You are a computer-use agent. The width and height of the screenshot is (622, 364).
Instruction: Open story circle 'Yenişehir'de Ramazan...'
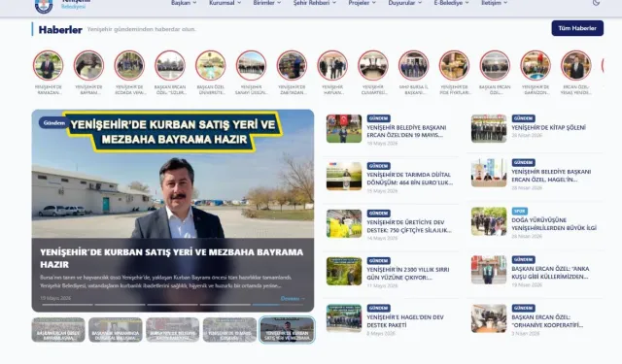[48, 65]
